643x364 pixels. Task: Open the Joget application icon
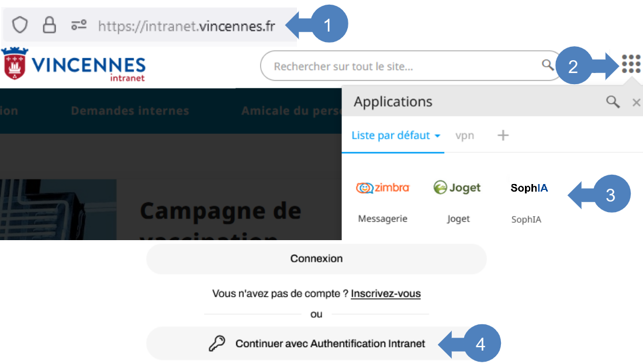458,188
